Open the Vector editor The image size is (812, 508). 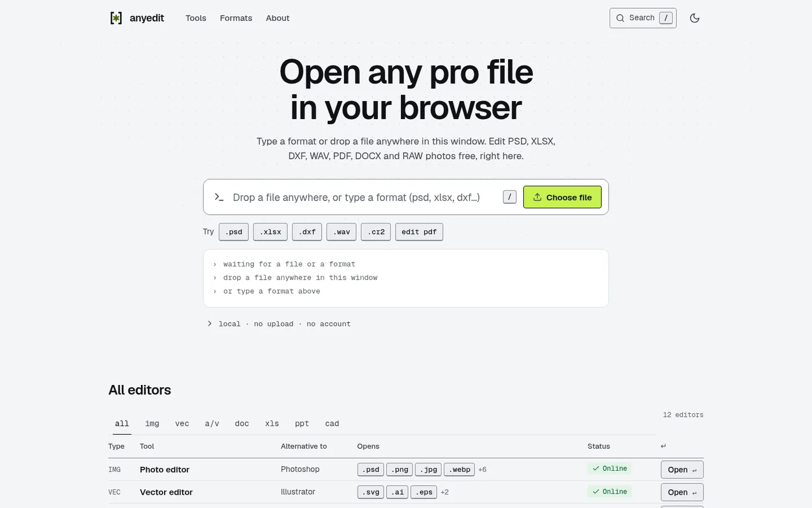point(682,492)
